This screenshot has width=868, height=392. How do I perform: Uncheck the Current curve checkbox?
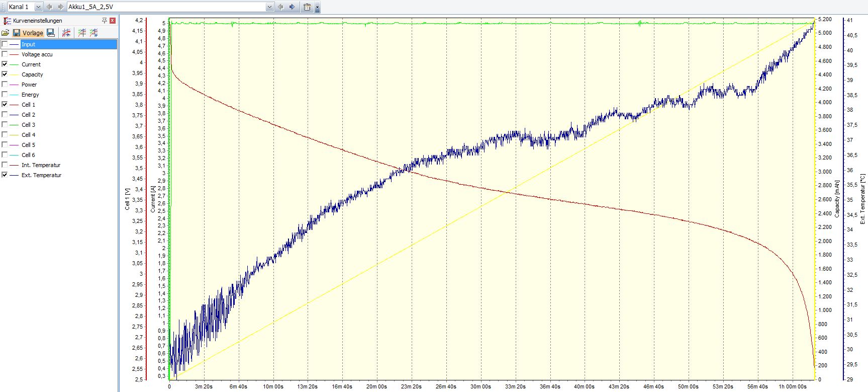(5, 64)
